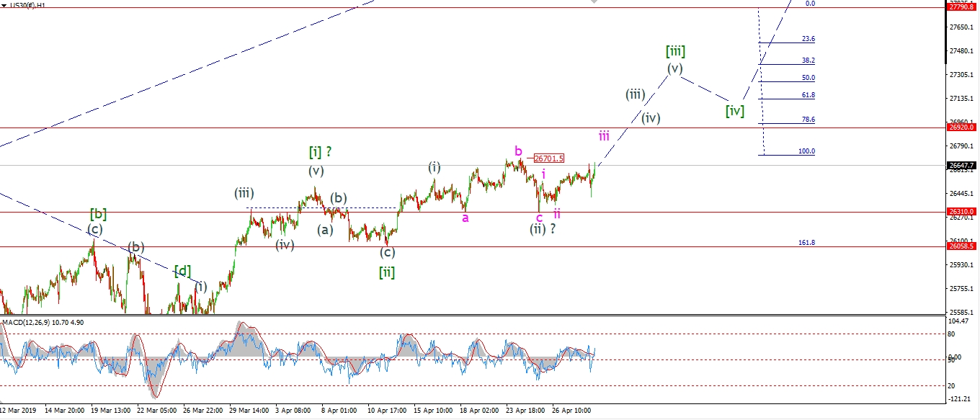Open the US30 symbol dropdown arrow

pyautogui.click(x=4, y=4)
